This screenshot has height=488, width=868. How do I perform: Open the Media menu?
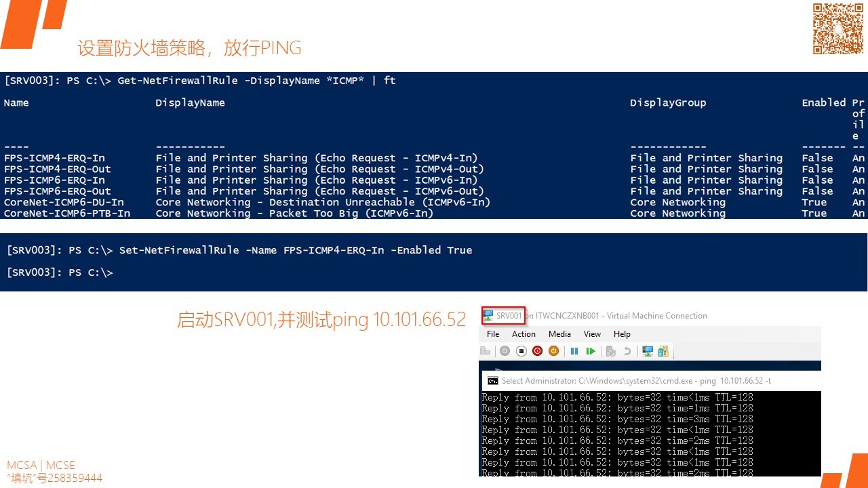[559, 334]
